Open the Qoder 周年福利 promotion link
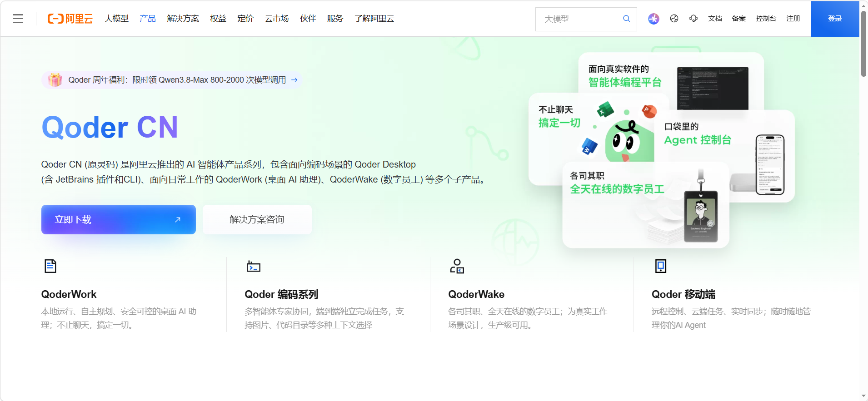The width and height of the screenshot is (868, 401). 172,80
